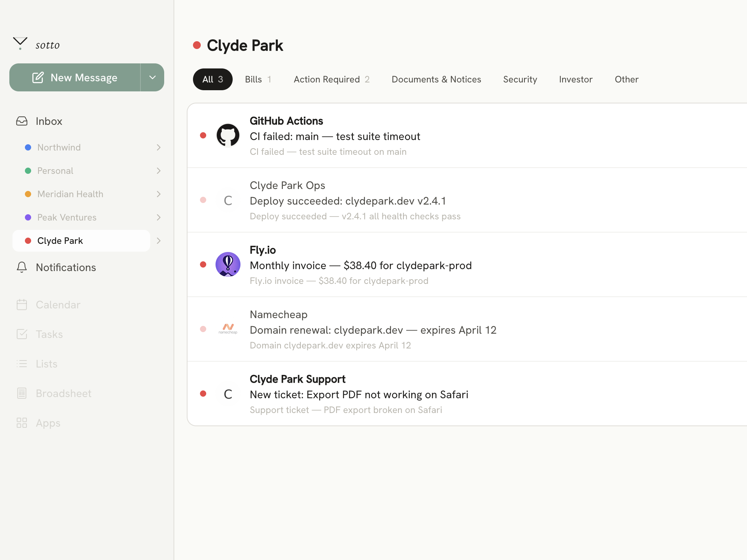
Task: Toggle unread dot on Clyde Park Support ticket
Action: [x=203, y=394]
